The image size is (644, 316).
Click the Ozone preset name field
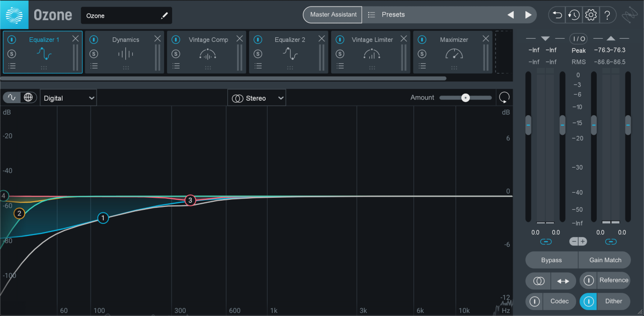coord(126,16)
